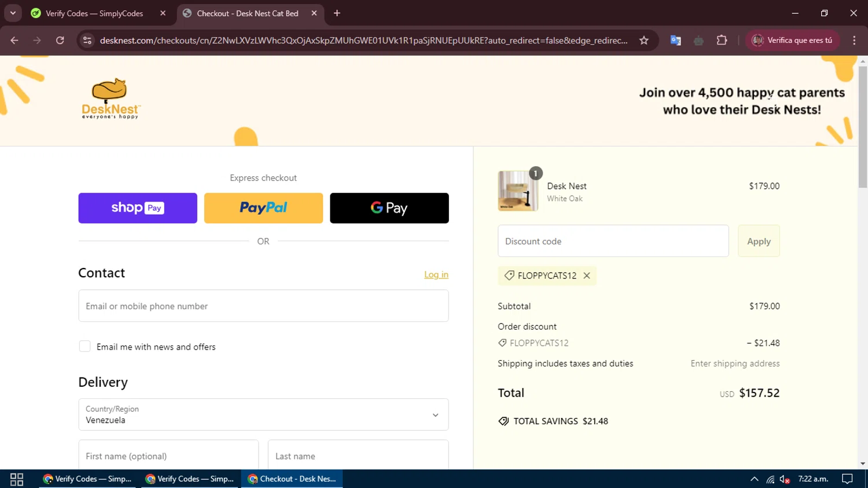Click the page vertical scrollbar
Image resolution: width=868 pixels, height=488 pixels.
[863, 126]
